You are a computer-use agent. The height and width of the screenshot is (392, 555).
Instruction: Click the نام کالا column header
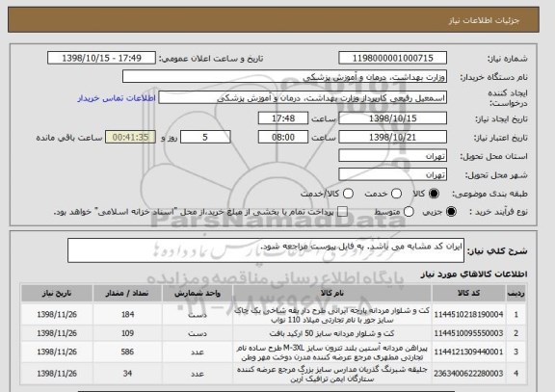coord(332,293)
